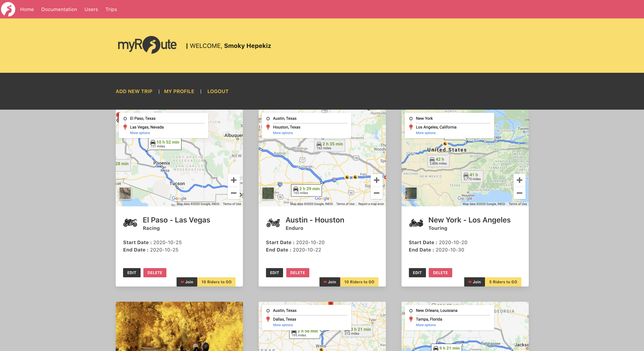Toggle satellite view on Austin - Houston map

268,193
